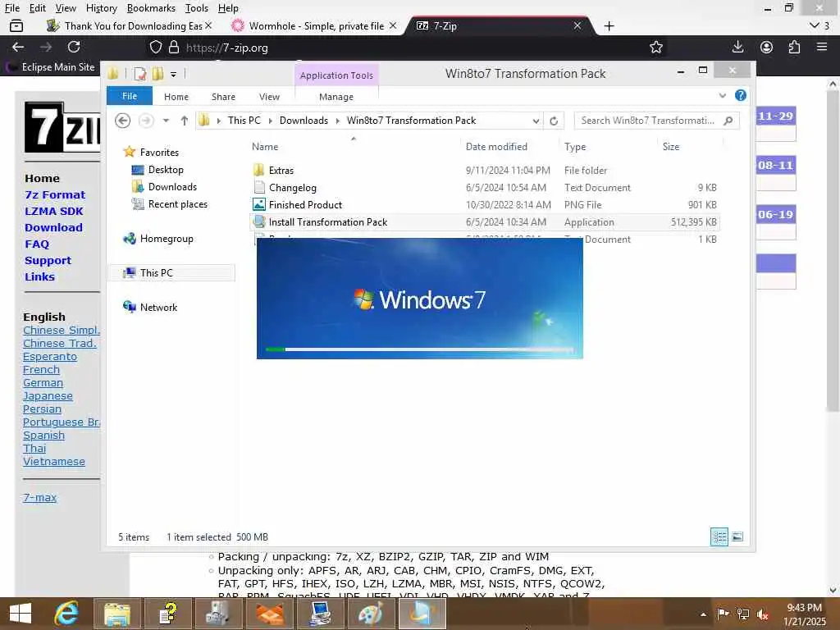Open recent locations dropdown arrow
Screen dimensions: 840x630
pos(166,121)
